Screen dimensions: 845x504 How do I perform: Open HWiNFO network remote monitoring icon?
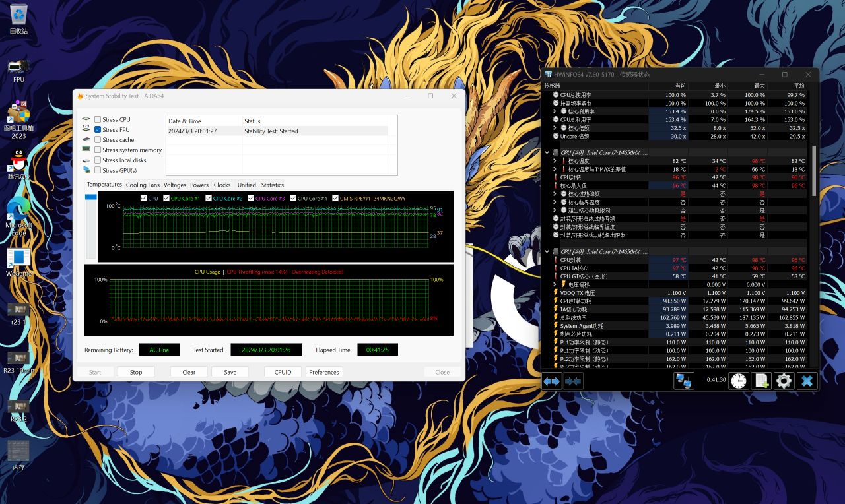tap(683, 381)
